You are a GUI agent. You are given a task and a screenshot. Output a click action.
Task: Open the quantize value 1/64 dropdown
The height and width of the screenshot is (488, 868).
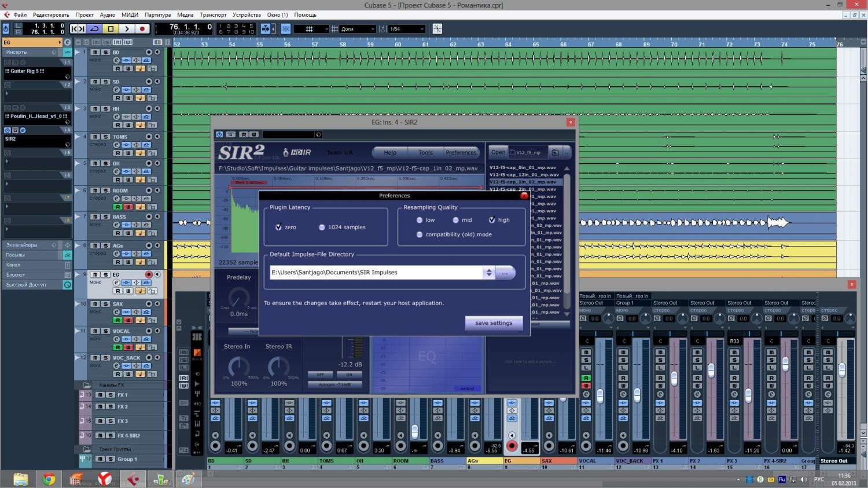(407, 29)
